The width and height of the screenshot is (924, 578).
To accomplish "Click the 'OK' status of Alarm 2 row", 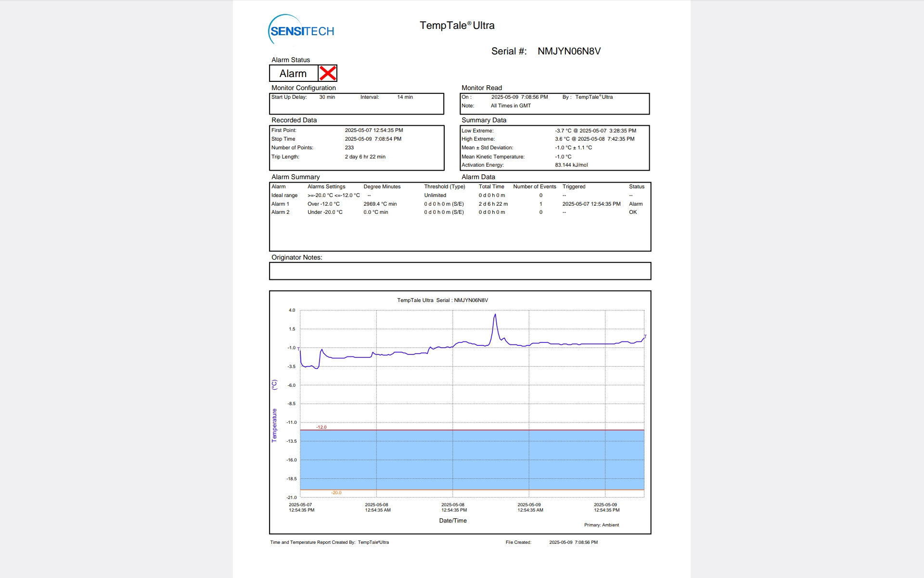I will point(632,212).
